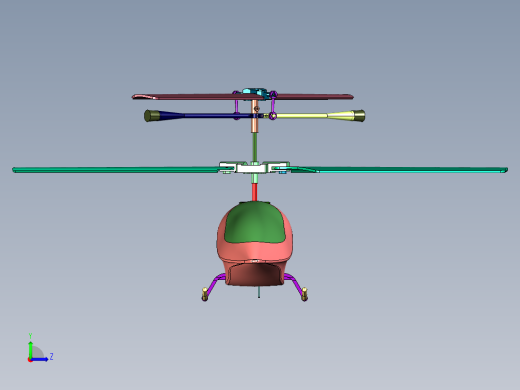This screenshot has height=390, width=520.
Task: Select the thin antenna beneath the fuselage
Action: coord(259,291)
